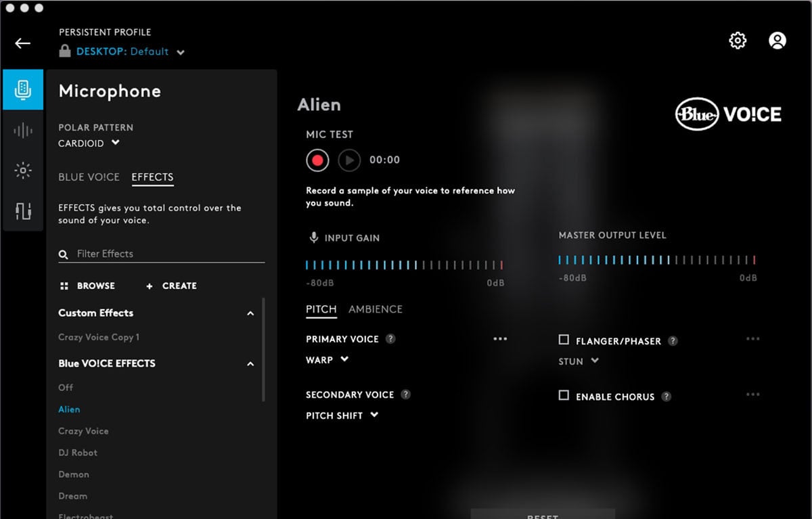812x519 pixels.
Task: Open the audio waveform sidebar section
Action: pos(23,130)
